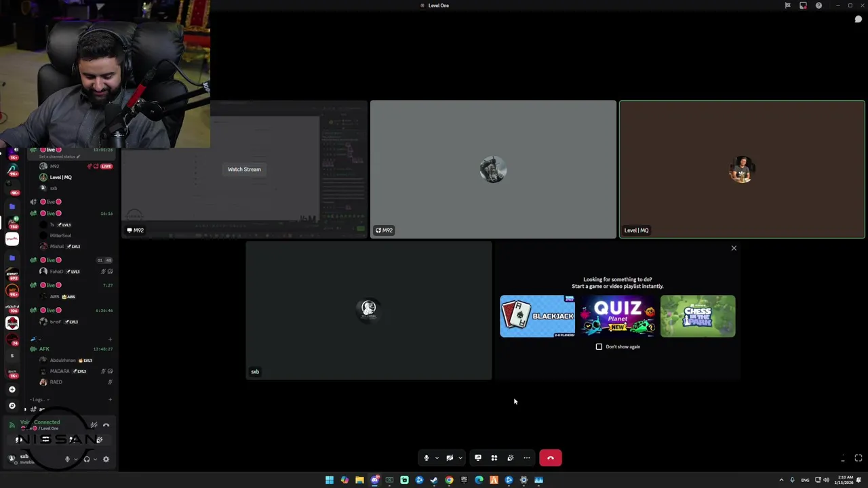Open user settings gear icon

(106, 460)
